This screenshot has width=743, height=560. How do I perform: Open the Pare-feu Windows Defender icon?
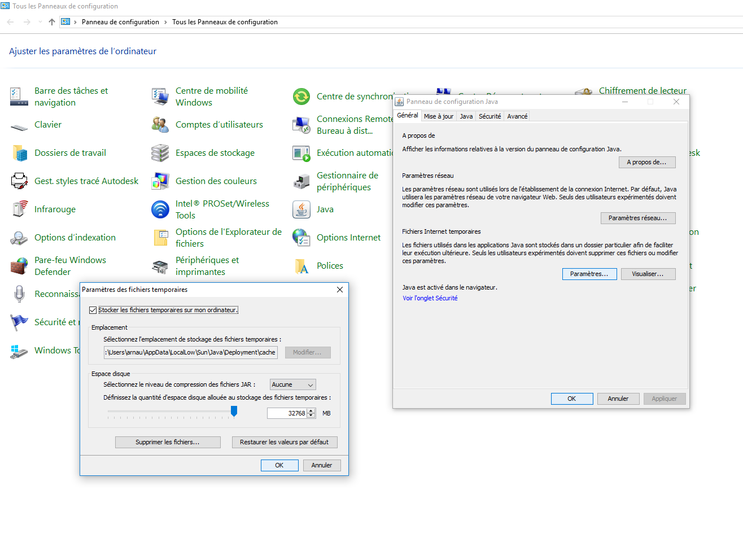point(19,266)
